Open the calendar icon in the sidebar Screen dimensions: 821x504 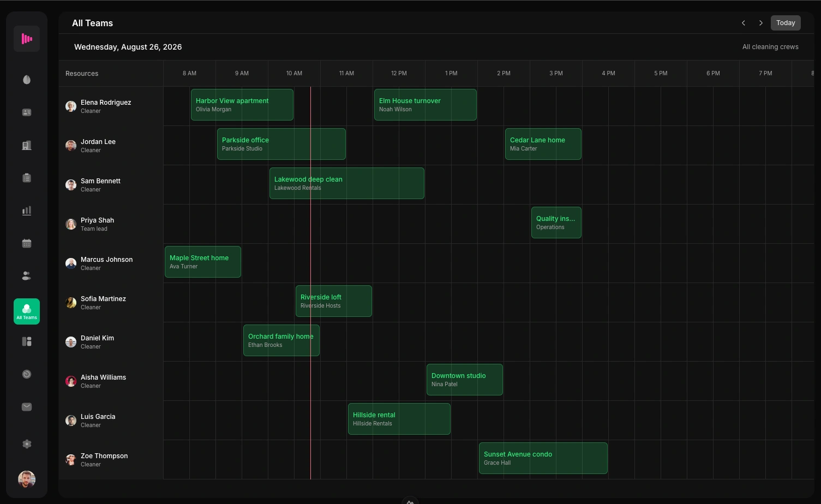point(27,243)
